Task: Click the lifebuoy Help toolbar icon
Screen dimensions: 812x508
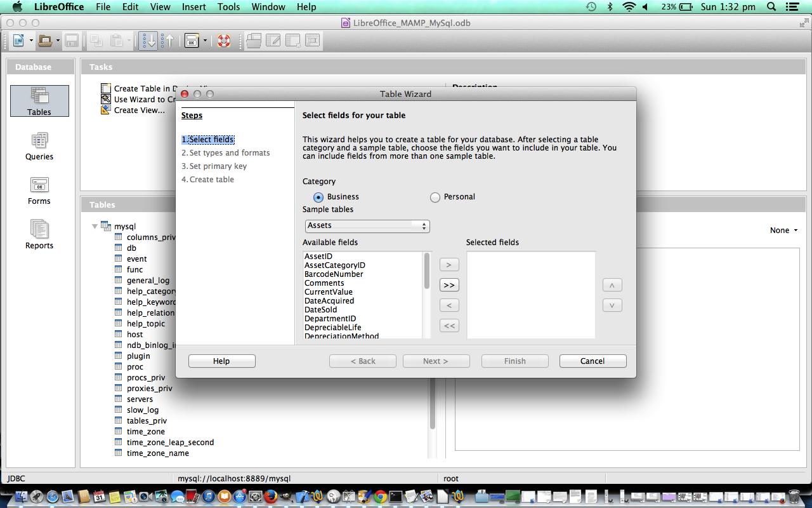Action: pos(224,41)
